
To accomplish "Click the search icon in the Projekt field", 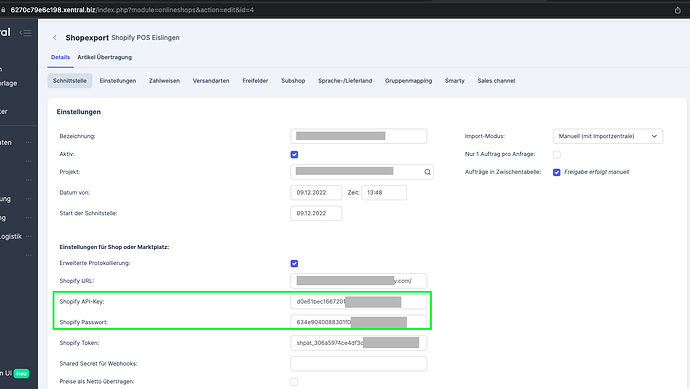I will click(x=427, y=172).
